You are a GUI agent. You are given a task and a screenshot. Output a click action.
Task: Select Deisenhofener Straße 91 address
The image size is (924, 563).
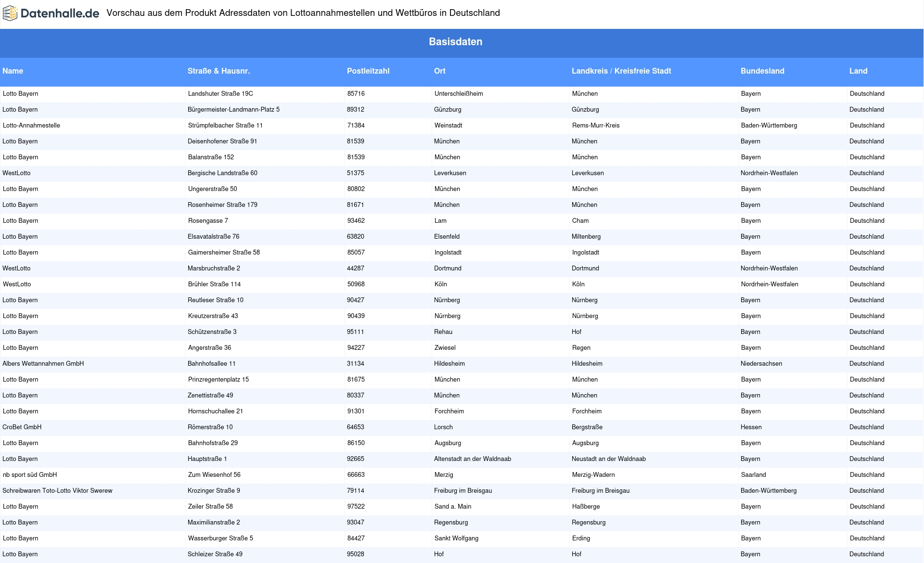(222, 141)
